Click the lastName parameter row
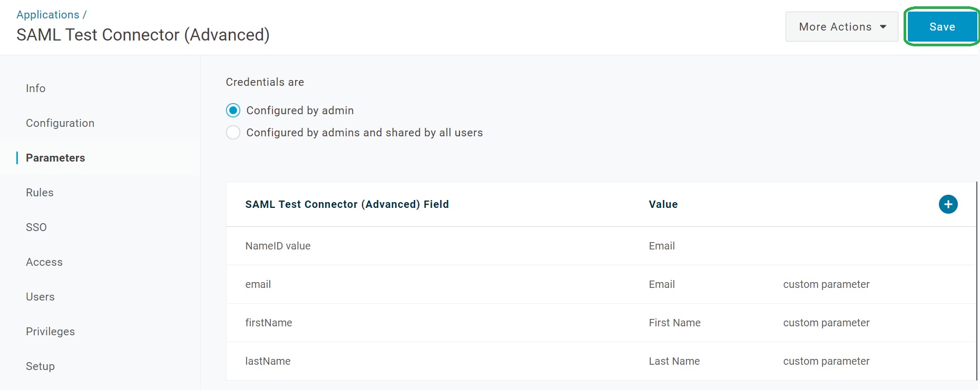Image resolution: width=980 pixels, height=390 pixels. click(268, 361)
